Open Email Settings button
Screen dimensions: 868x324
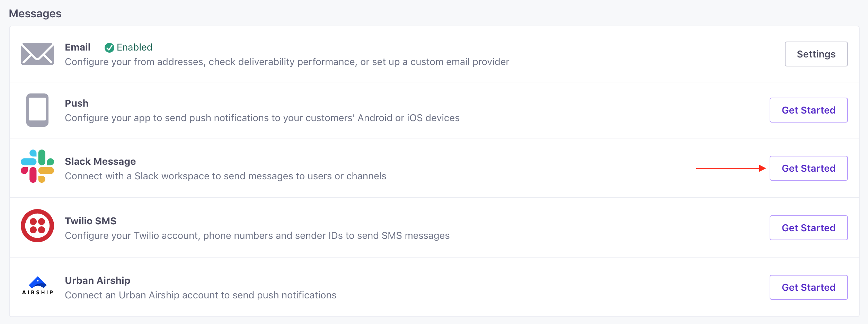point(816,54)
